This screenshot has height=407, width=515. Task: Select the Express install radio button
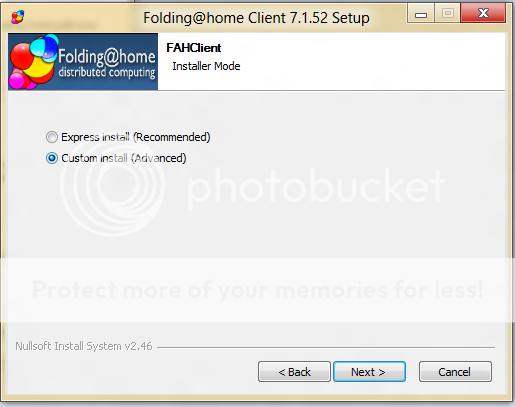(52, 137)
